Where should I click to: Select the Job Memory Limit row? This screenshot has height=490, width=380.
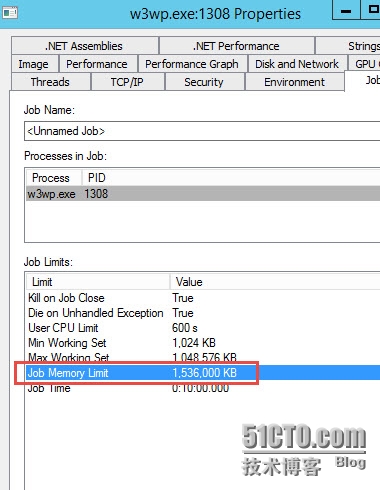click(x=203, y=373)
